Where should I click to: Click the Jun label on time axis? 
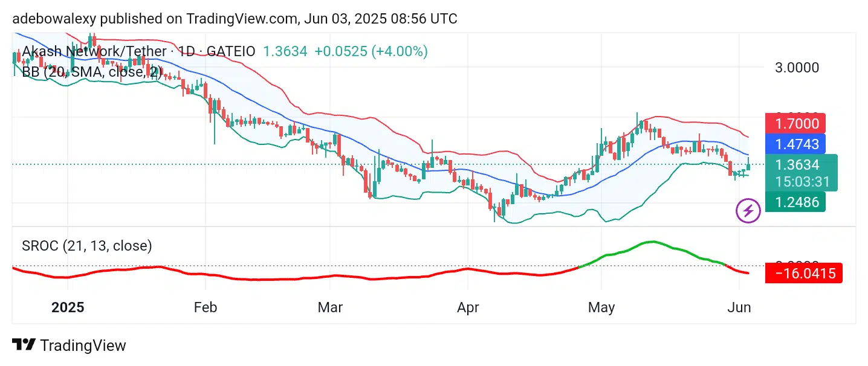[739, 307]
